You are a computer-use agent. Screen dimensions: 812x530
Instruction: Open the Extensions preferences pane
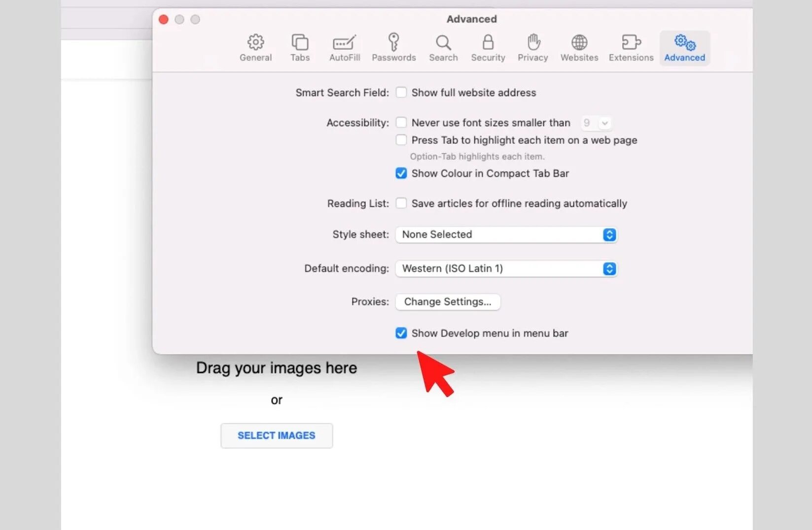(631, 48)
